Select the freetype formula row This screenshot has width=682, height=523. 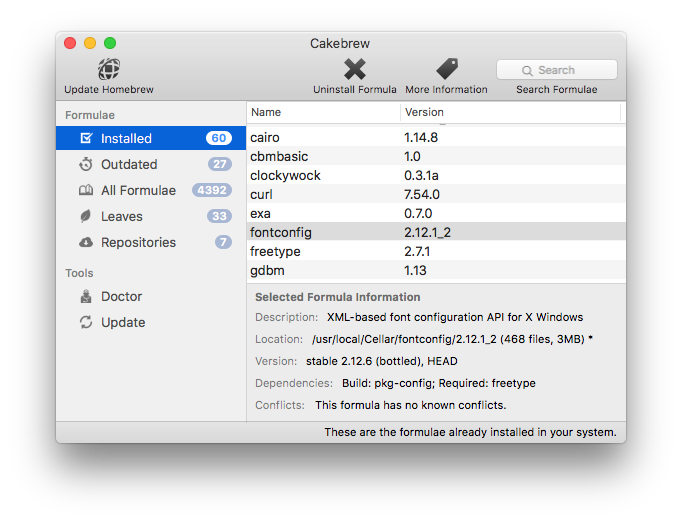tap(436, 251)
